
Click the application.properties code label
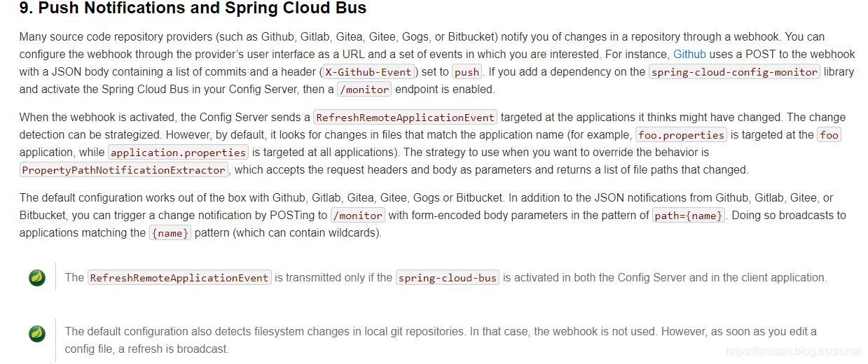pyautogui.click(x=178, y=153)
